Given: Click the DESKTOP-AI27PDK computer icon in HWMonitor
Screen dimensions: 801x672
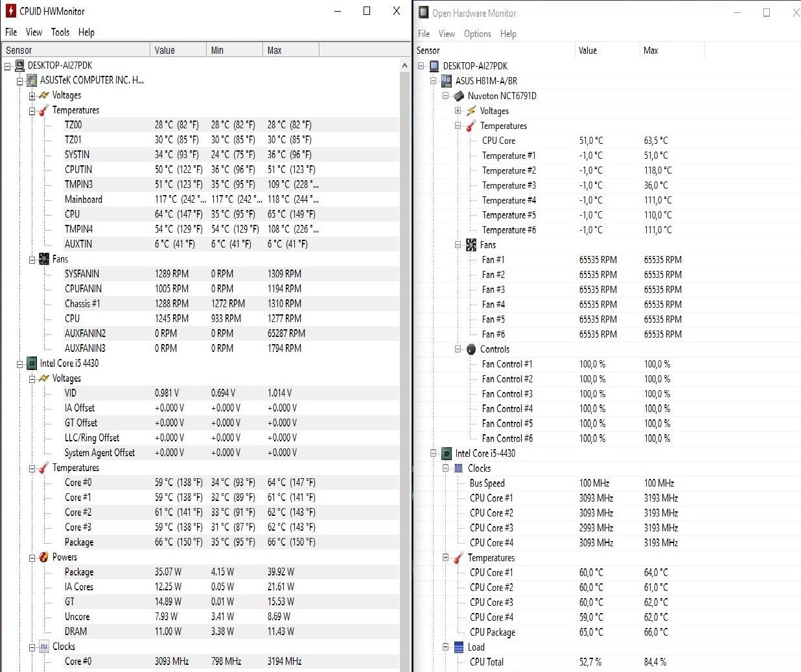Looking at the screenshot, I should [x=19, y=65].
